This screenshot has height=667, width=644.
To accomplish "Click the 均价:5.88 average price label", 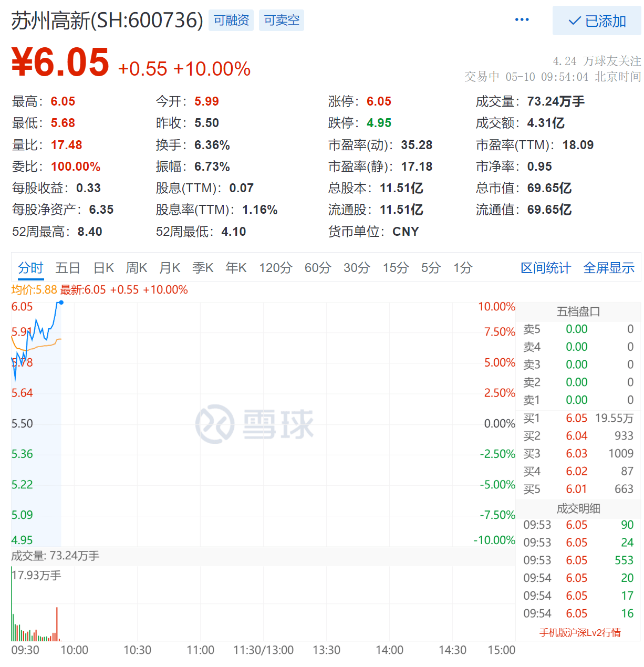I will (x=34, y=289).
